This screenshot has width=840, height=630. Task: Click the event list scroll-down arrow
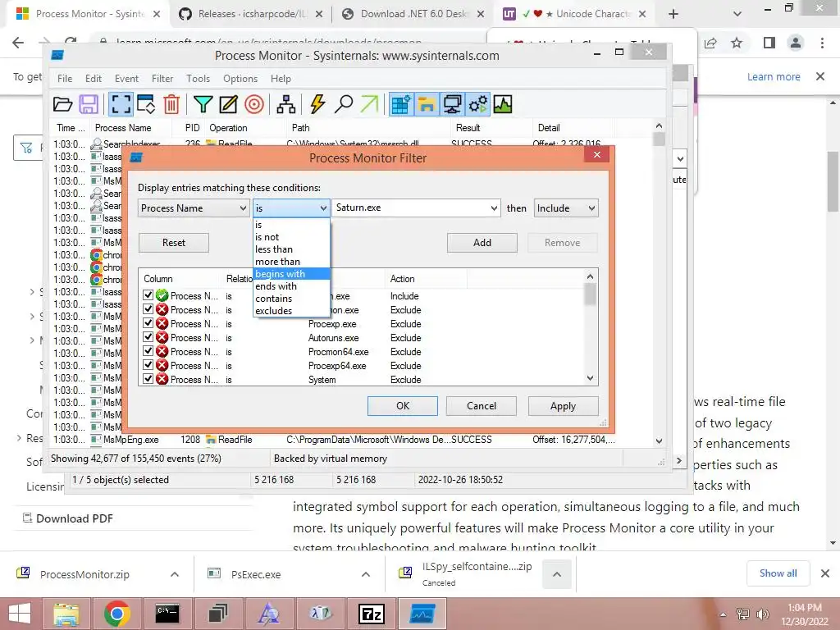point(659,441)
